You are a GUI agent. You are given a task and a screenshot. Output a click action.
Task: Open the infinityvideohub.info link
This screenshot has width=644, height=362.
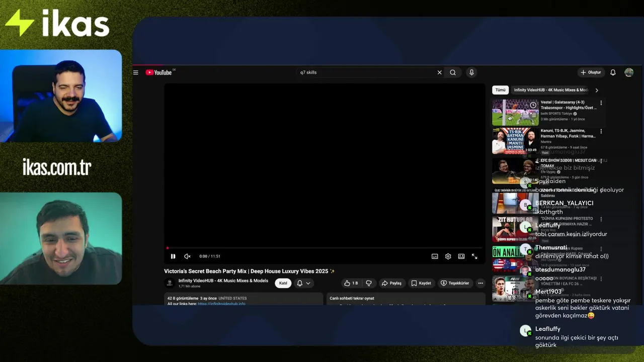(x=221, y=304)
